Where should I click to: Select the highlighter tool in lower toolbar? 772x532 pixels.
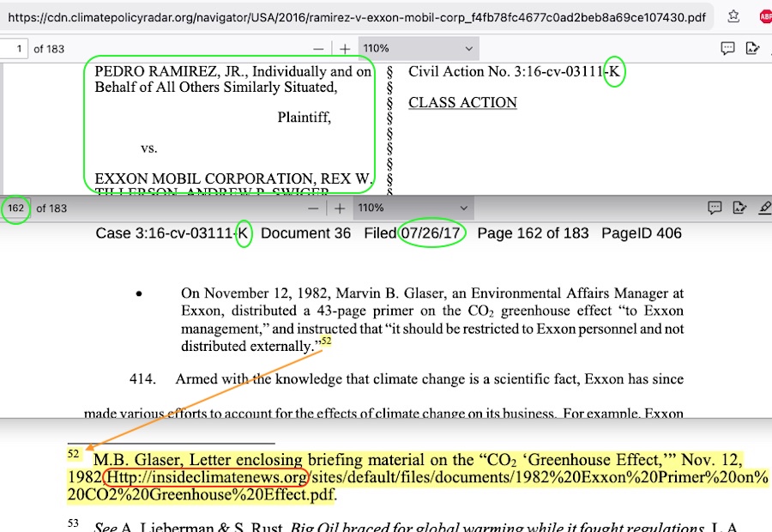click(x=765, y=208)
